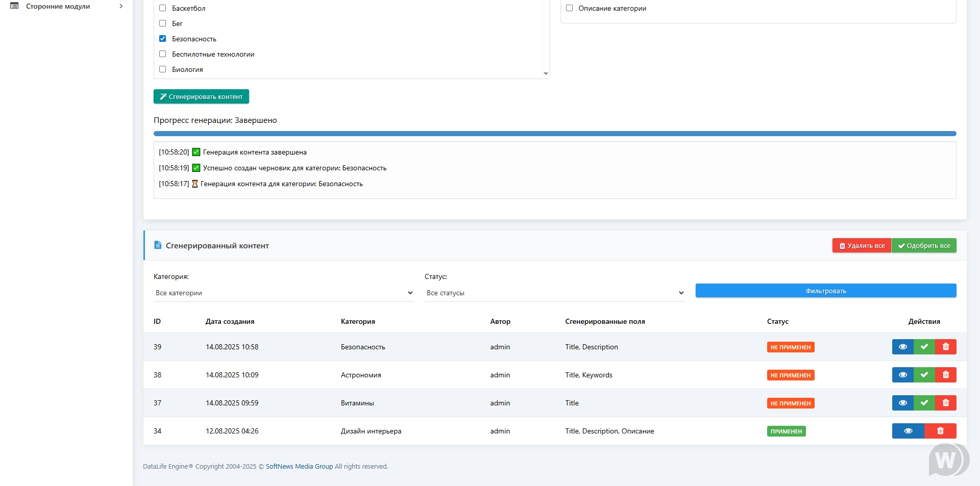This screenshot has width=980, height=486.
Task: Delete the Астрономия row with trash icon
Action: tap(945, 375)
